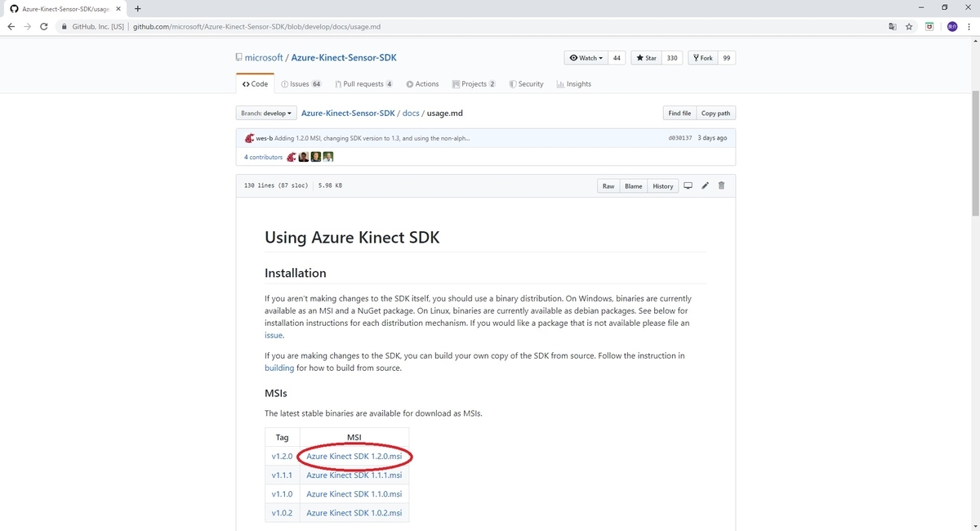Open the Watch dropdown button

click(x=586, y=58)
